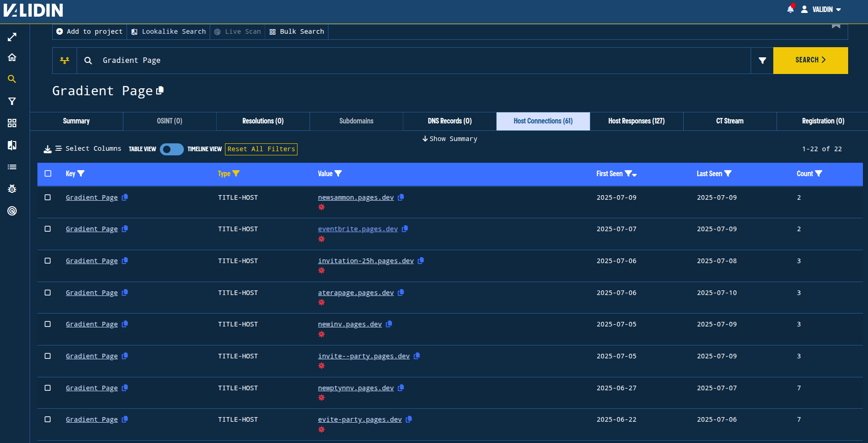The image size is (868, 443).
Task: Check the aterapage.pages.dev row checkbox
Action: tap(48, 293)
